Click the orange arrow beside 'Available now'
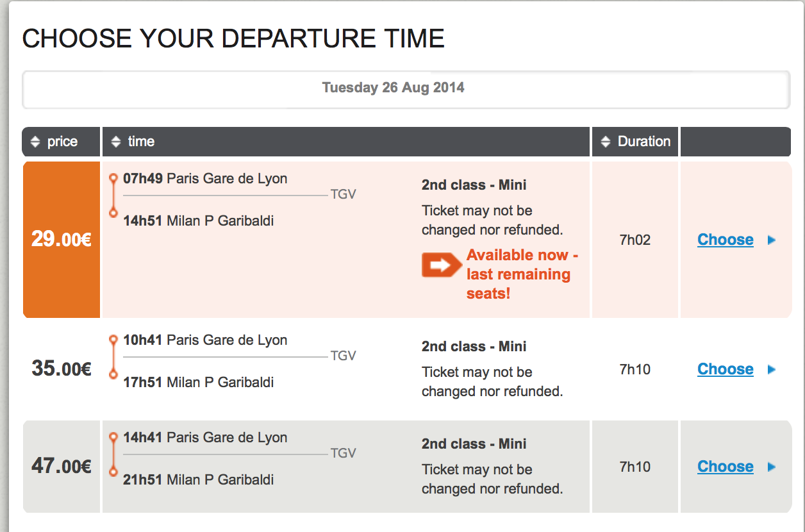The image size is (805, 532). click(x=442, y=265)
